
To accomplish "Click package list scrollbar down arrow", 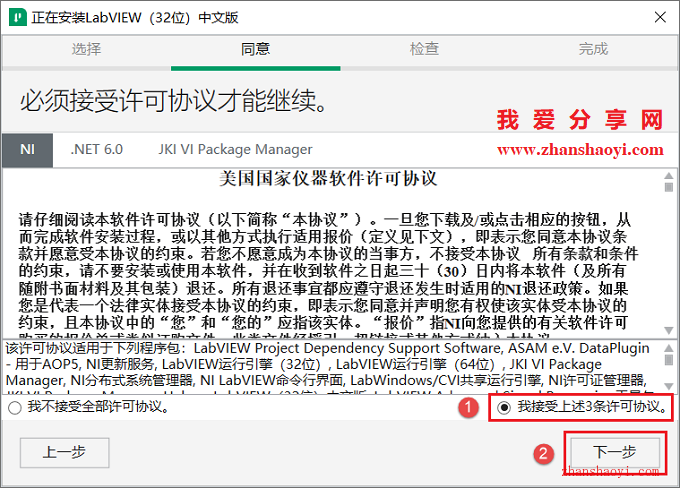I will [x=669, y=386].
